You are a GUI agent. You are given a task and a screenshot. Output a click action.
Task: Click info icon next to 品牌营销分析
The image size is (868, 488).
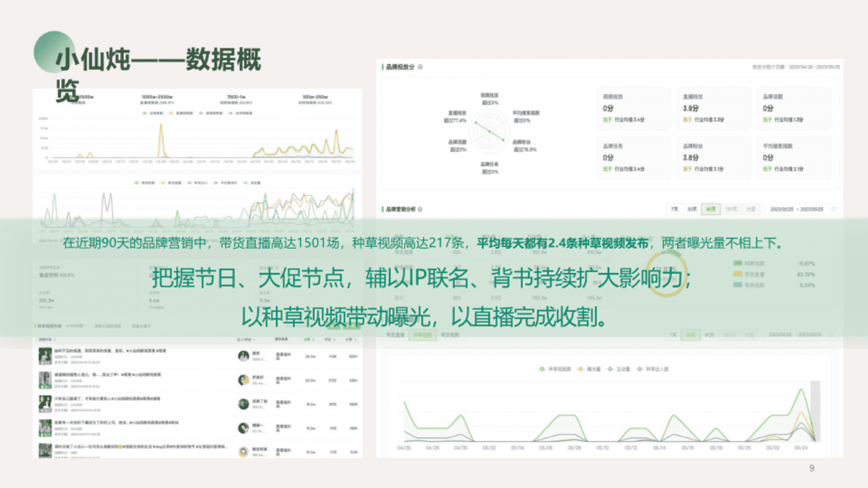420,209
